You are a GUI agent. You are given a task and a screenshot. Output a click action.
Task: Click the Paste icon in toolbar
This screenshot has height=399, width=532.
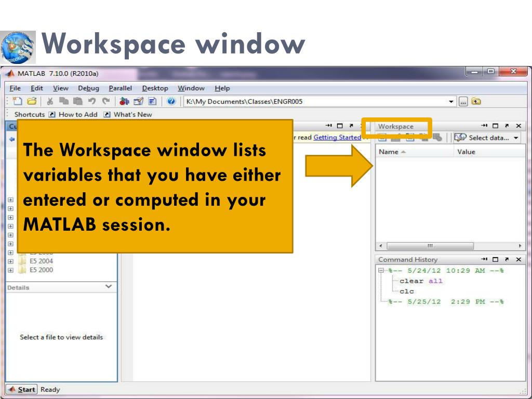(78, 101)
